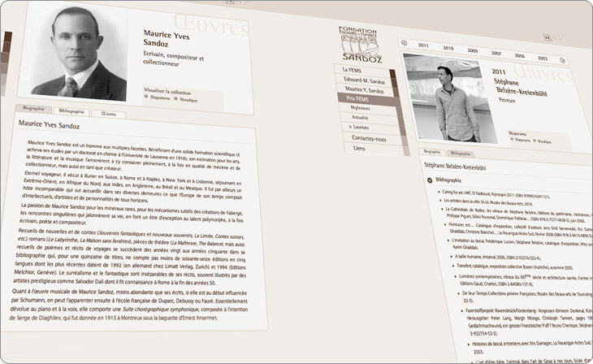Click 'Ecrivain, compositeur et collectionneur' subtitle
The height and width of the screenshot is (364, 593).
pos(174,58)
